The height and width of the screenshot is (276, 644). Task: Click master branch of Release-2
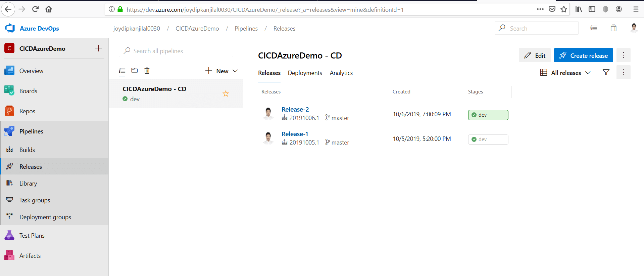coord(337,118)
